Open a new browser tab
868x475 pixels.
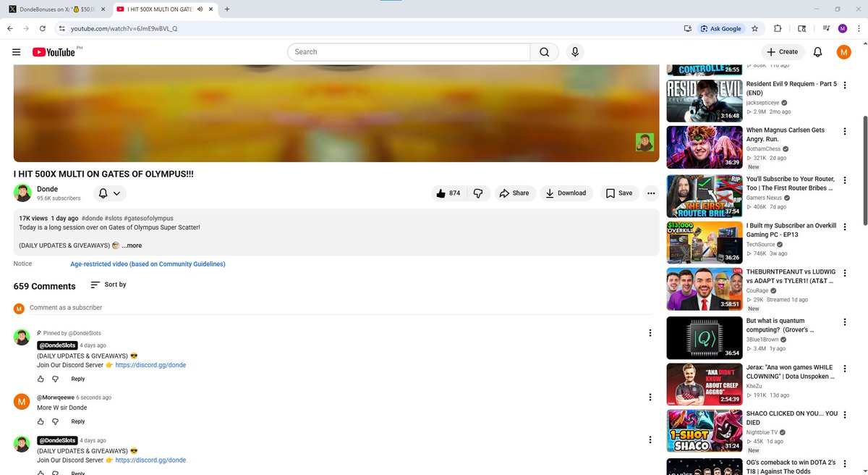click(x=227, y=9)
